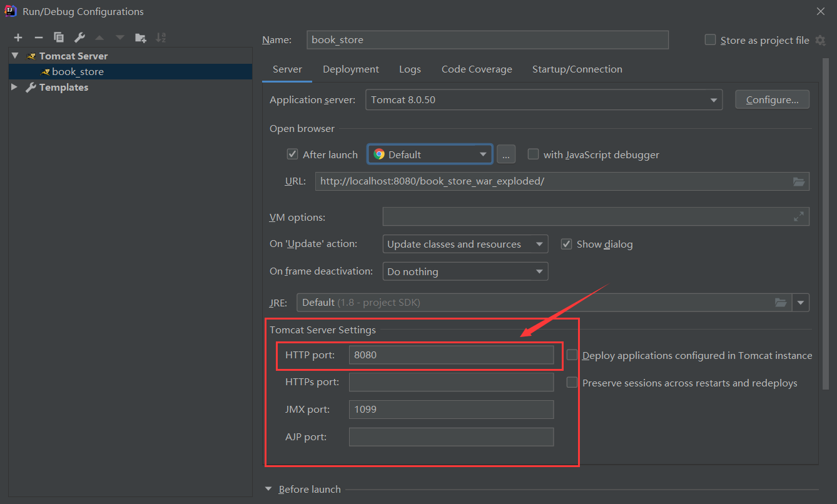This screenshot has width=837, height=504.
Task: Switch to the Logs tab
Action: point(410,69)
